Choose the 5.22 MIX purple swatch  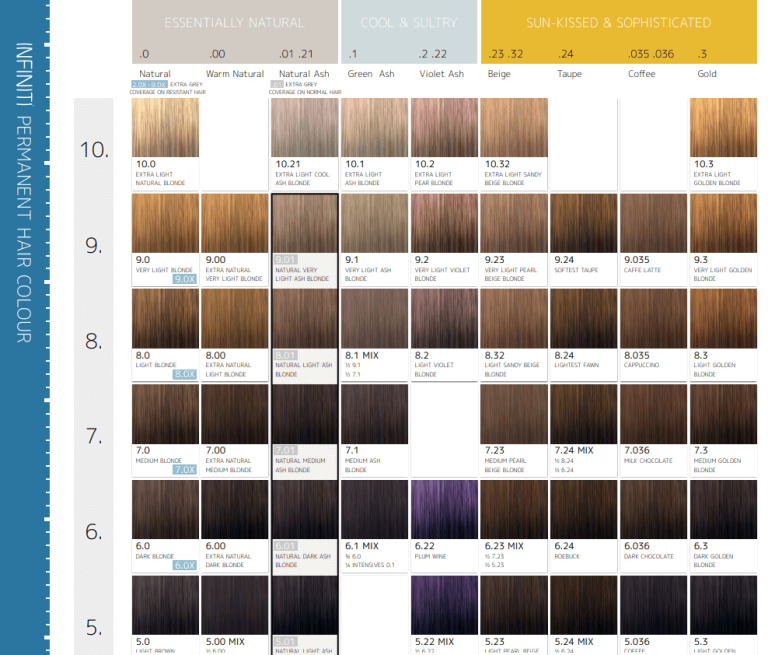pyautogui.click(x=444, y=605)
